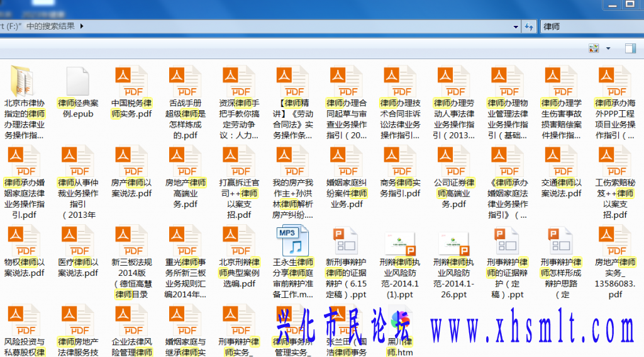Viewport: 644px width, 357px height.
Task: Open 律师办理合同起草与审查业务操作指引 PDF icon
Action: coord(347,81)
